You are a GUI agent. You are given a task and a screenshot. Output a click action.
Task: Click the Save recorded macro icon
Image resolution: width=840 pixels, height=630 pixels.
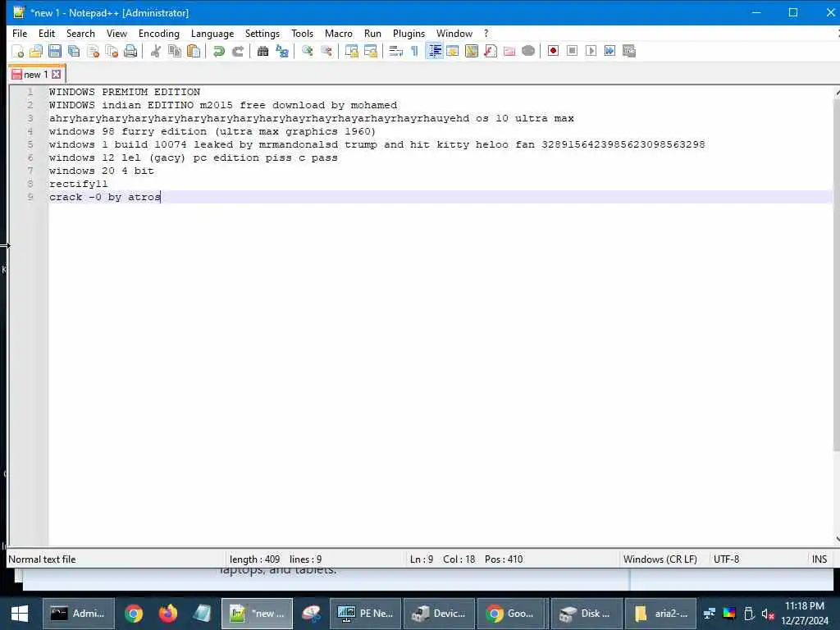point(629,51)
